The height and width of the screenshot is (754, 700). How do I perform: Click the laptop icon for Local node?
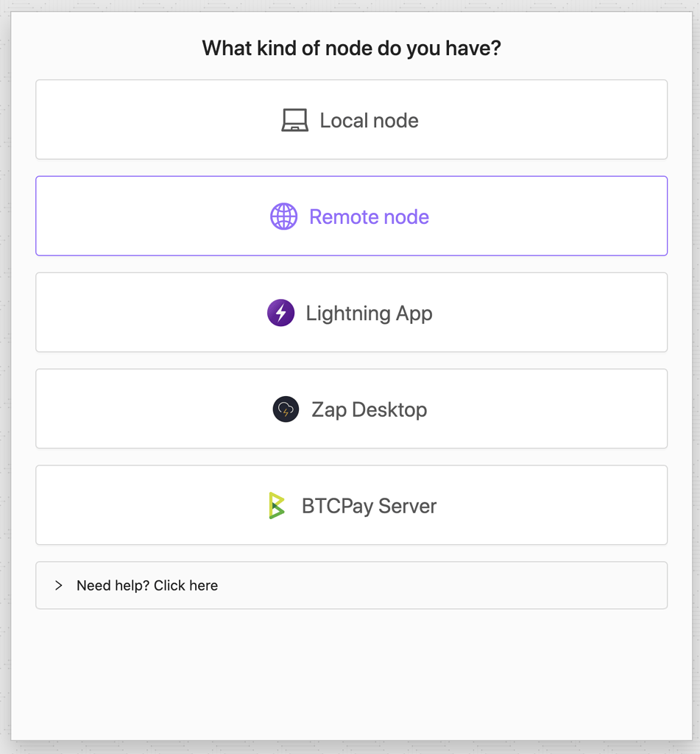(294, 120)
